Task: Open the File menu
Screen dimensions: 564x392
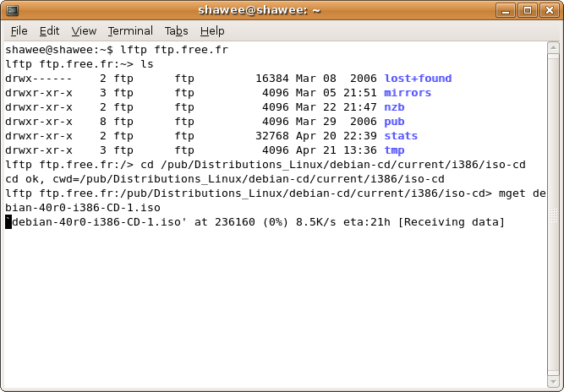Action: (19, 31)
